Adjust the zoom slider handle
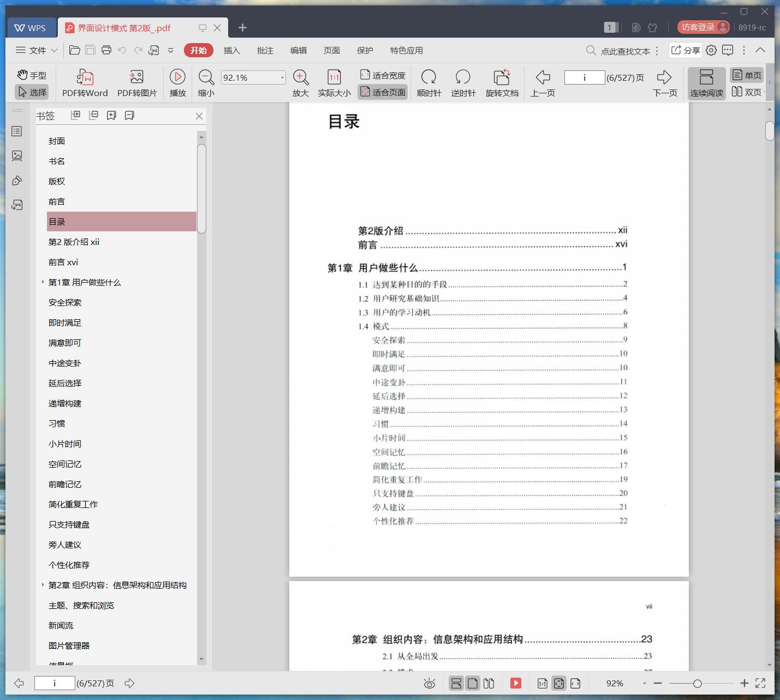 [x=697, y=684]
